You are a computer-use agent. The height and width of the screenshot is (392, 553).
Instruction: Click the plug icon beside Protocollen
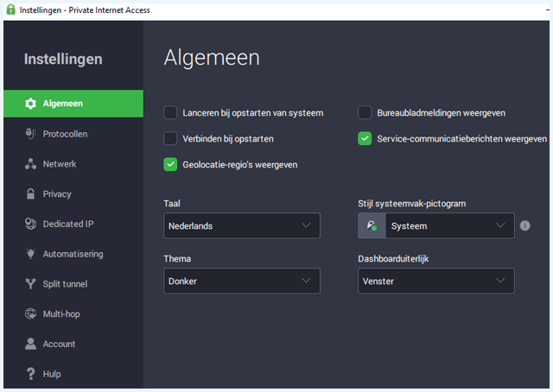[x=31, y=134]
